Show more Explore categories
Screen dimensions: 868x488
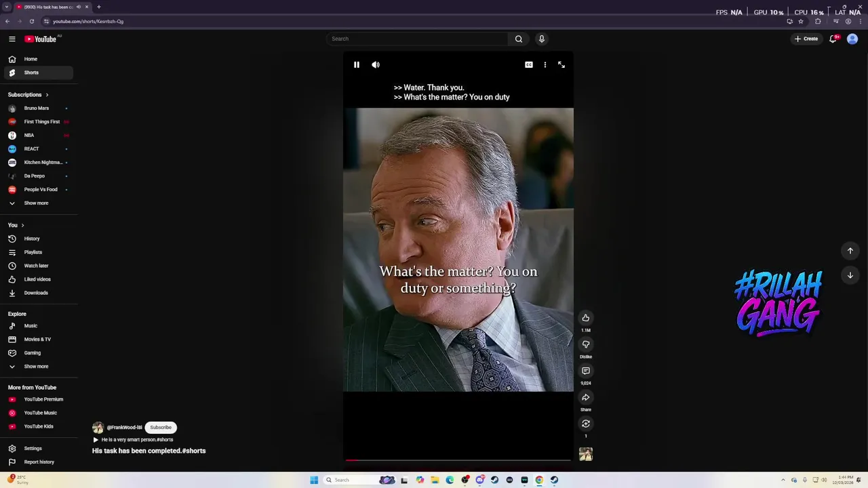coord(39,367)
